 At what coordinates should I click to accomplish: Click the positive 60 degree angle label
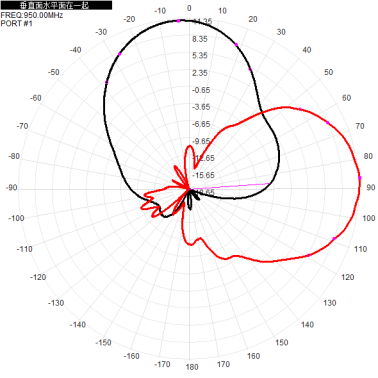coord(347,98)
